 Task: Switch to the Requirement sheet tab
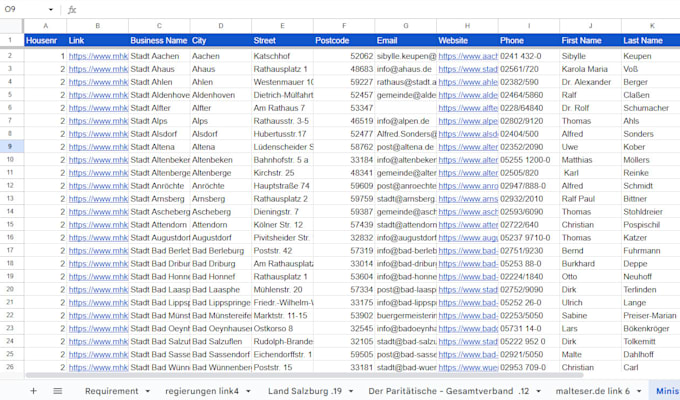(111, 391)
